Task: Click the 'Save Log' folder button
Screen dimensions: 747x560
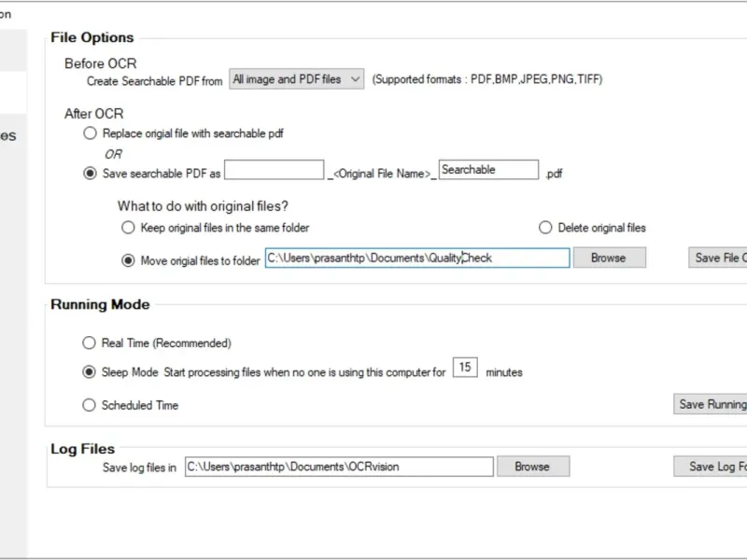Action: (x=711, y=467)
